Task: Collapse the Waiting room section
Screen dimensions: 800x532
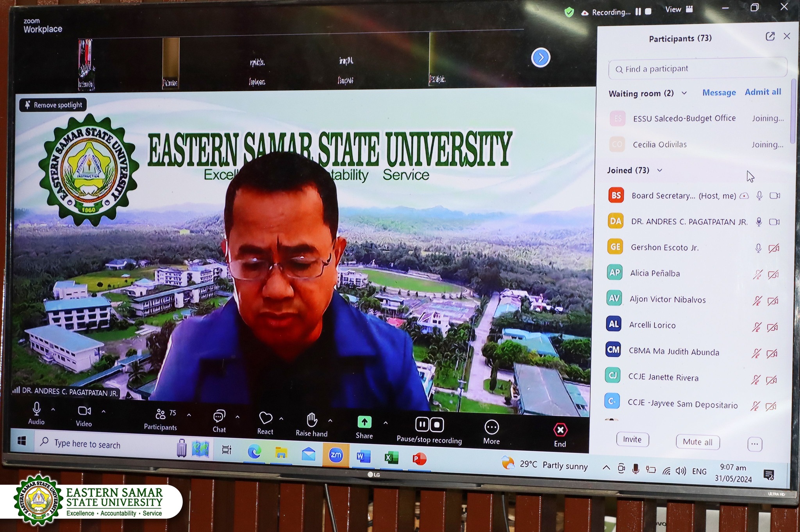Action: pos(684,93)
